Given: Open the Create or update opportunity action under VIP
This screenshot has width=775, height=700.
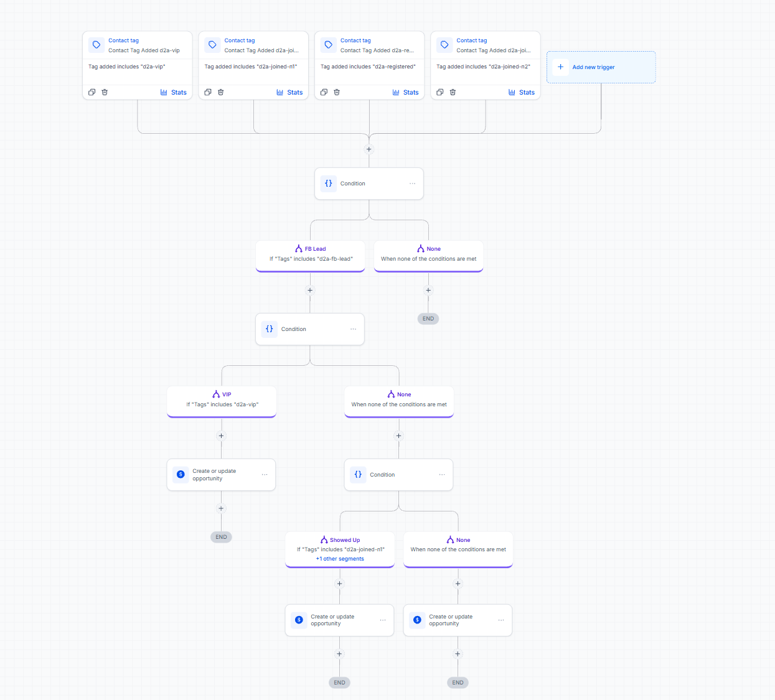Looking at the screenshot, I should (x=221, y=475).
